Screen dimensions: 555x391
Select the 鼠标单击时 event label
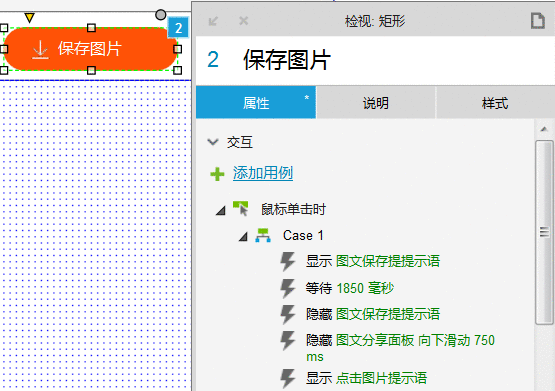(x=293, y=209)
